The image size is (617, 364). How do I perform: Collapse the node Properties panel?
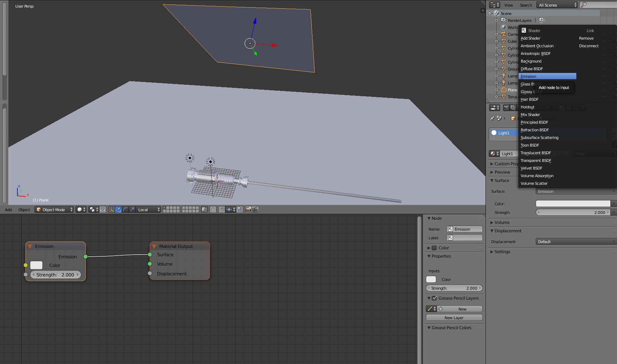pyautogui.click(x=429, y=256)
